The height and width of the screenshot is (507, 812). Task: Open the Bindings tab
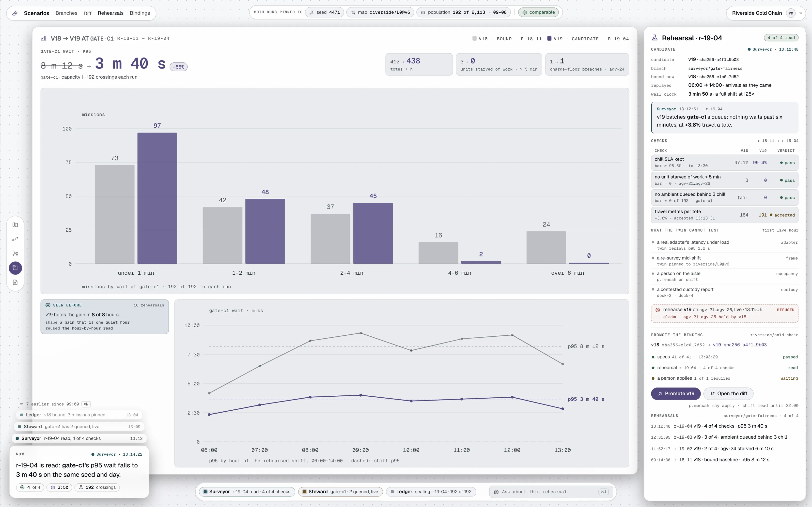pyautogui.click(x=140, y=13)
